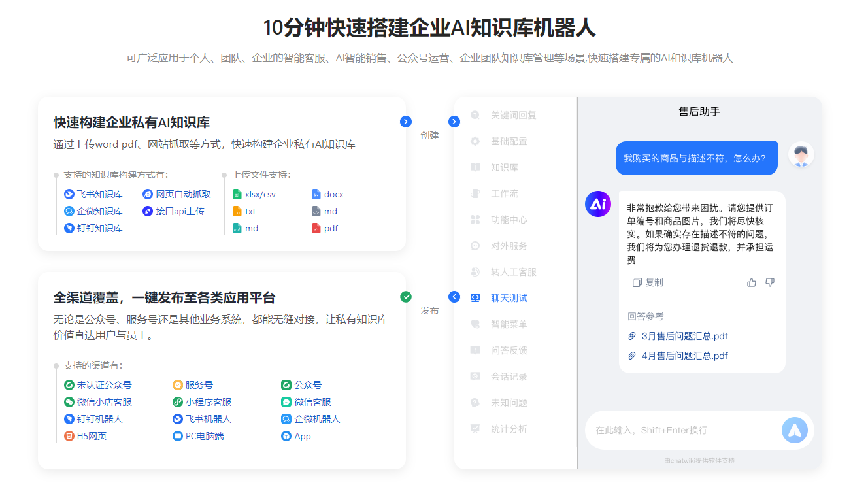Click the xlsx/csv file type icon

pos(237,194)
